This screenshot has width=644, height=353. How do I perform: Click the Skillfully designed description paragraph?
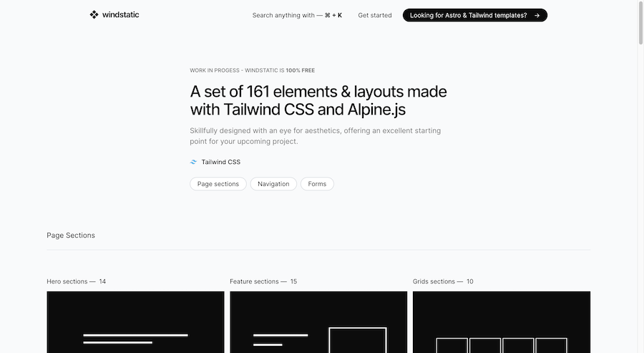(x=316, y=136)
